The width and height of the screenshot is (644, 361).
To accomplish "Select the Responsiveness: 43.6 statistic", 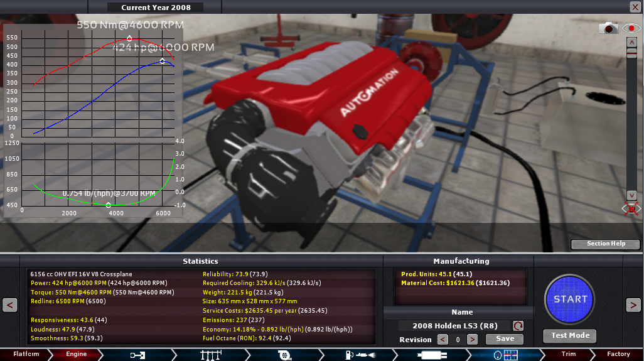I will [69, 320].
